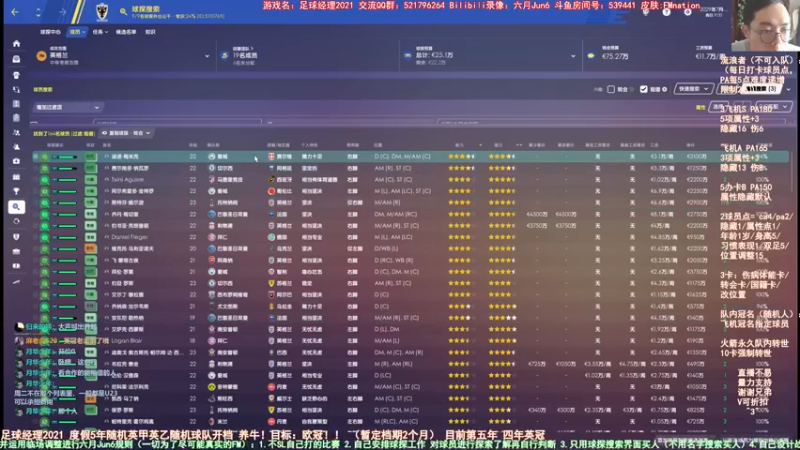
Task: Open the right-side attribute filter dropdown
Action: coord(773,107)
